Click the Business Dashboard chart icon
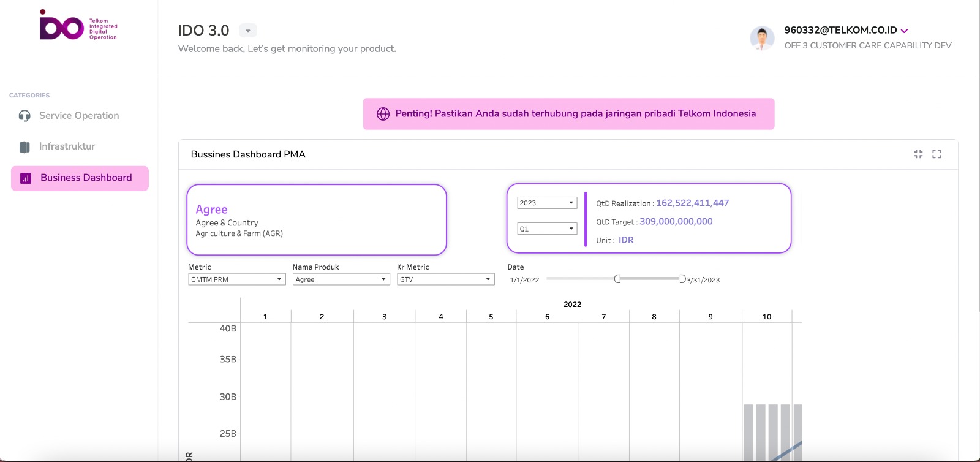 click(26, 178)
